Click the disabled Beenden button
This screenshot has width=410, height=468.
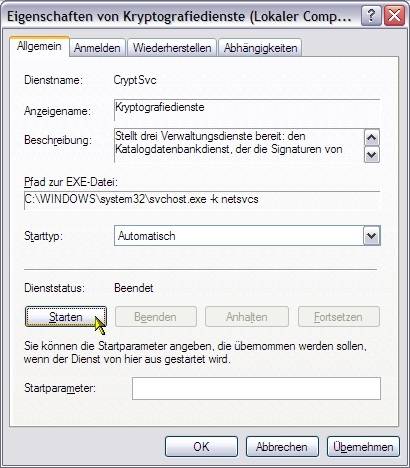156,317
